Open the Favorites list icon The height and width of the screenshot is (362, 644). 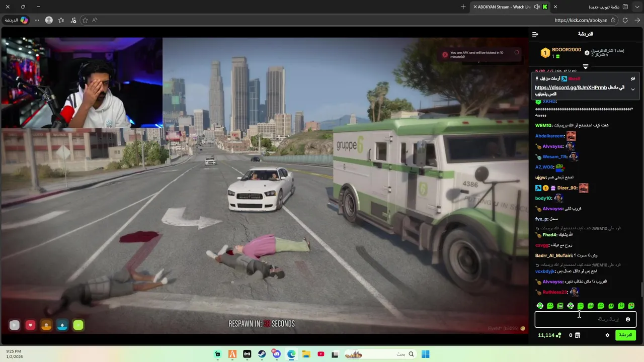click(x=61, y=20)
